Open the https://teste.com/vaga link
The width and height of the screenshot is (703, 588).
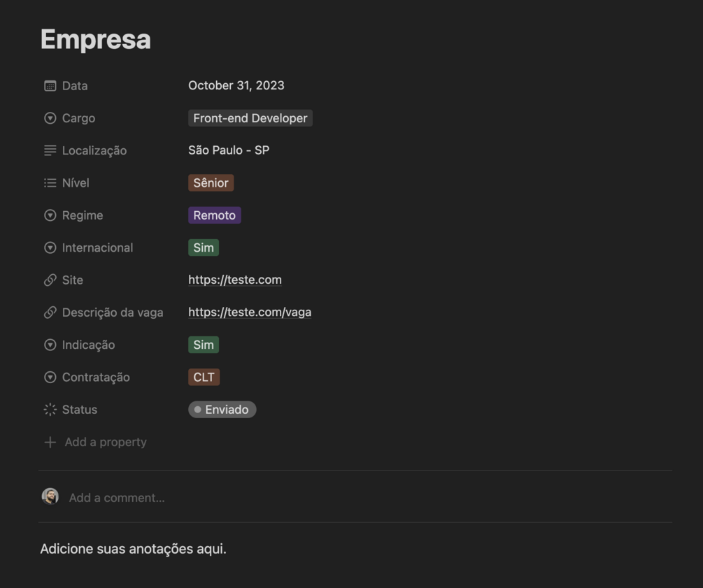coord(250,313)
